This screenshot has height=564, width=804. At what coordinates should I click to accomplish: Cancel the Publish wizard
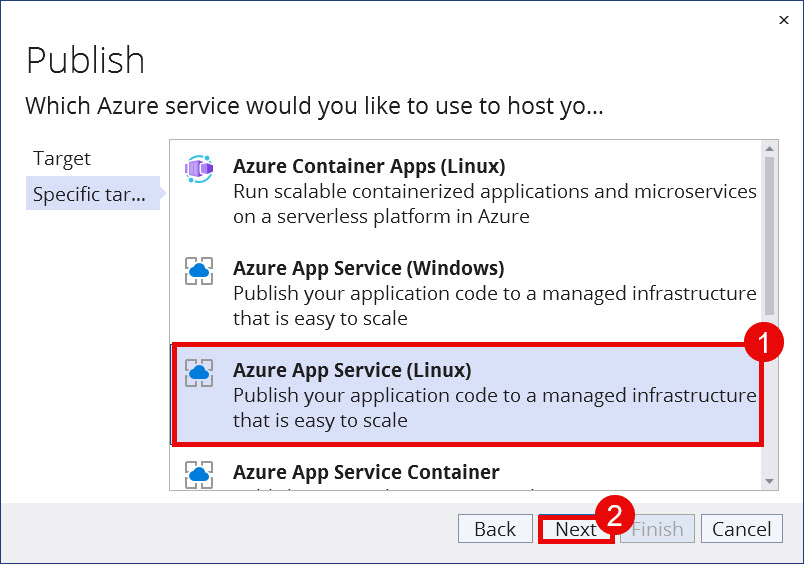pyautogui.click(x=741, y=529)
